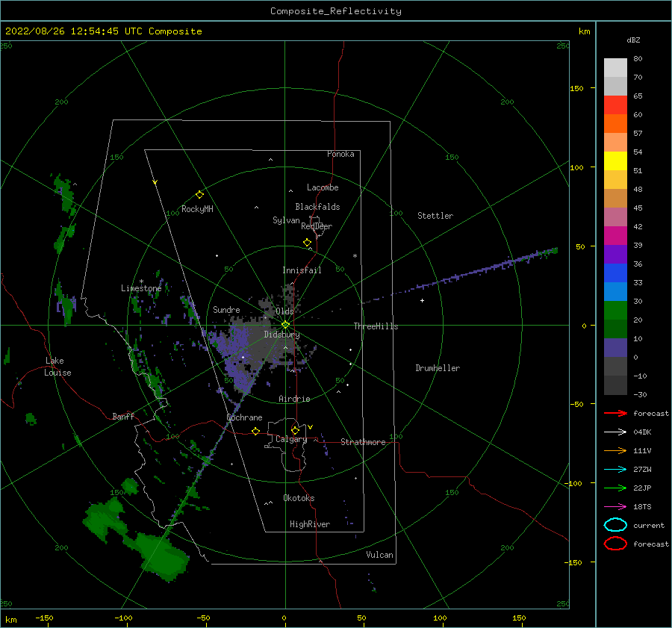
Task: Click the Calgary city label
Action: click(x=291, y=439)
